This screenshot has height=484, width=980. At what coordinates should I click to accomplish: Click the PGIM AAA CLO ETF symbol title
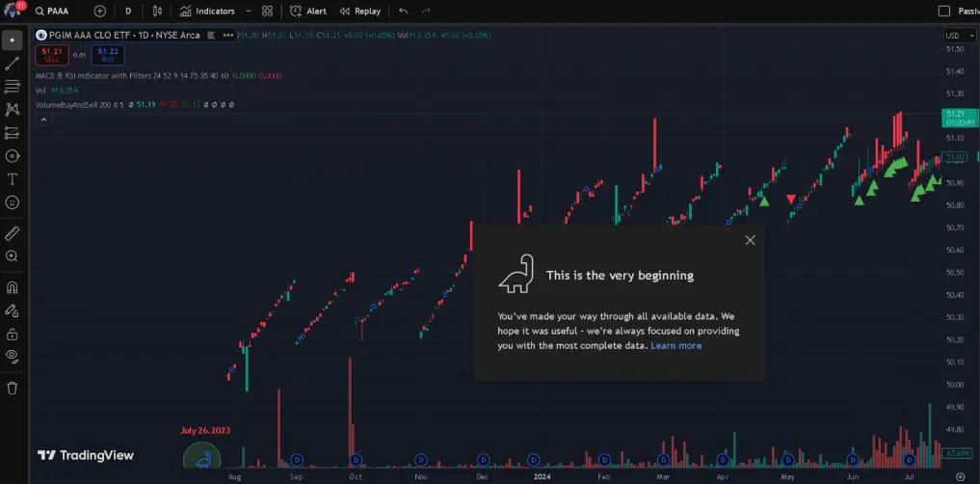point(123,35)
